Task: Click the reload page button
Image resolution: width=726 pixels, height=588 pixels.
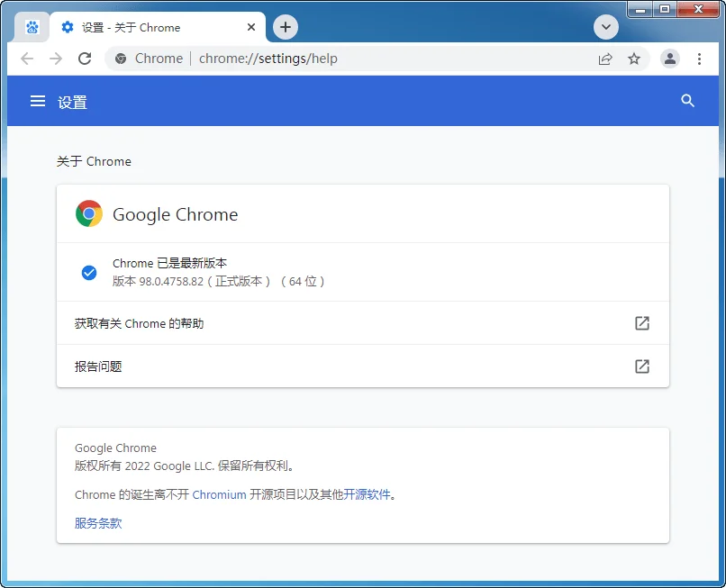Action: pyautogui.click(x=85, y=59)
